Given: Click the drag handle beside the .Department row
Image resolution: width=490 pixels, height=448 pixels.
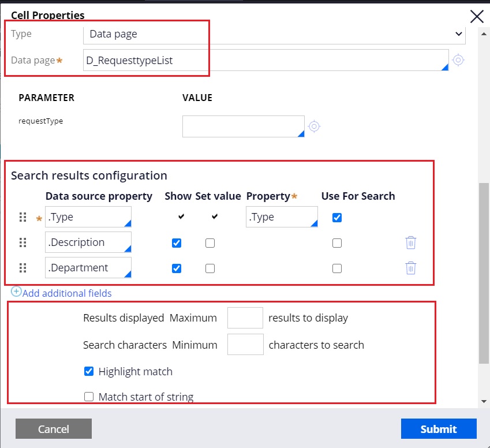Looking at the screenshot, I should pos(23,267).
